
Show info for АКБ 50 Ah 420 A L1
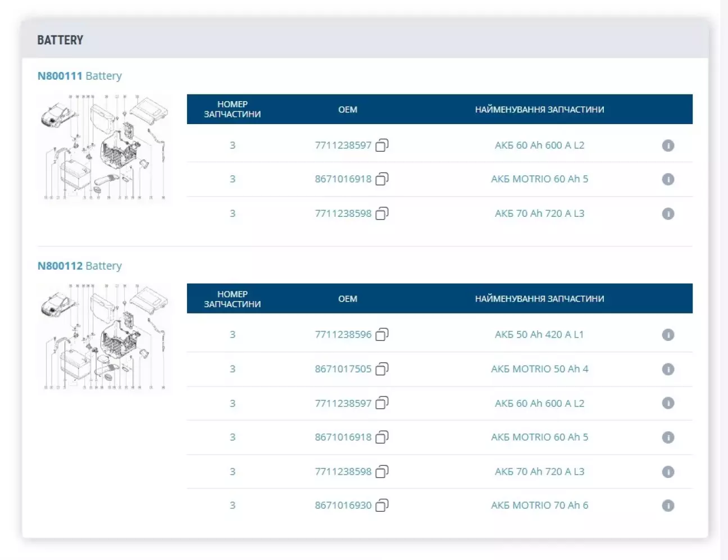point(667,335)
